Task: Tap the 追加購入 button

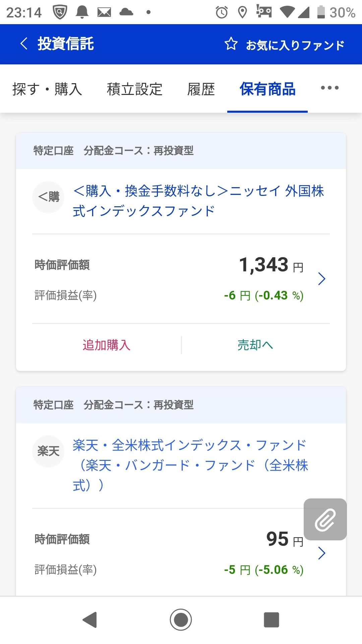Action: point(106,345)
